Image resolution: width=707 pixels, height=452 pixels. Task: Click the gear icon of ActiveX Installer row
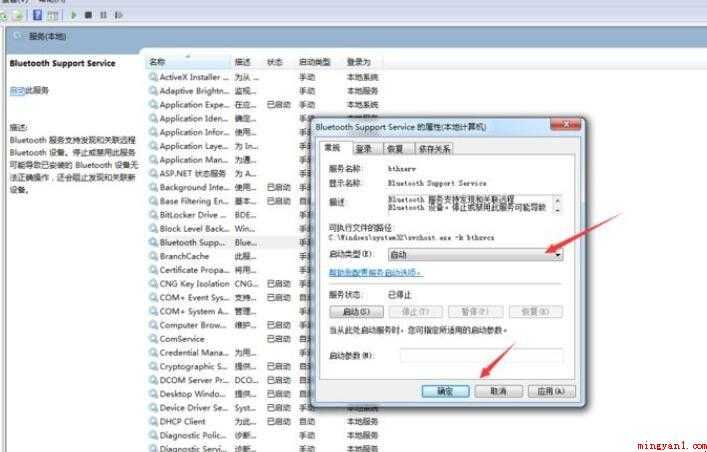(153, 77)
